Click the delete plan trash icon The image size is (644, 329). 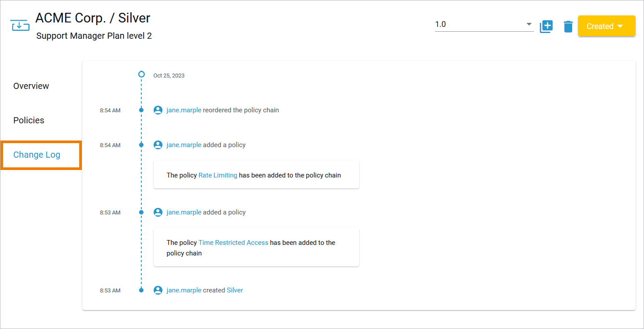[x=568, y=26]
